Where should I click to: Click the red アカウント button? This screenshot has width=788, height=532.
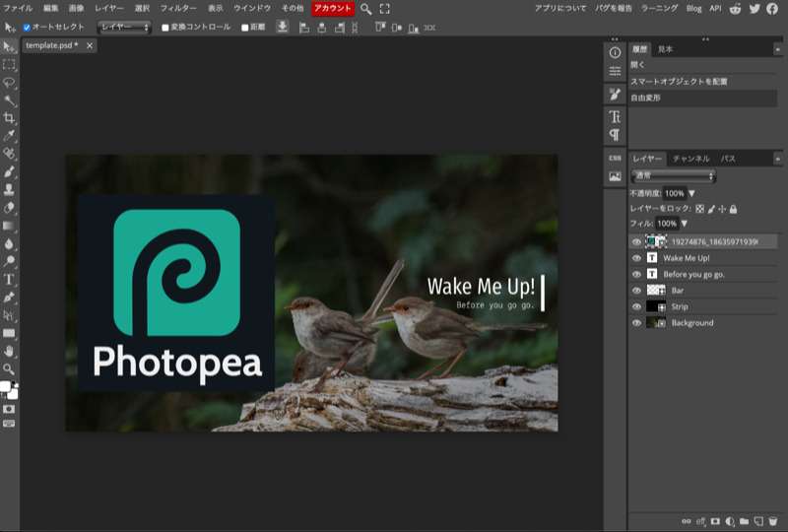[333, 8]
